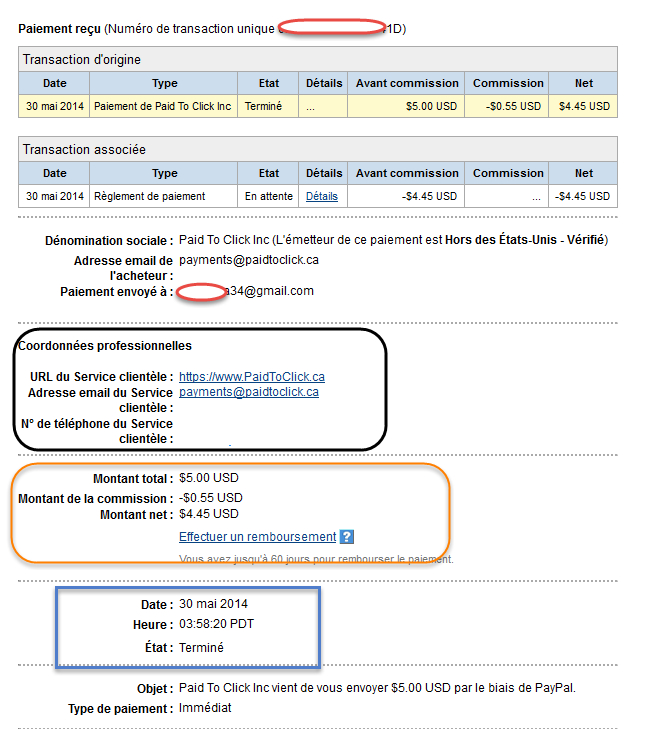
Task: Click the customer service payments@paidtoclick.ca email link
Action: tap(249, 392)
